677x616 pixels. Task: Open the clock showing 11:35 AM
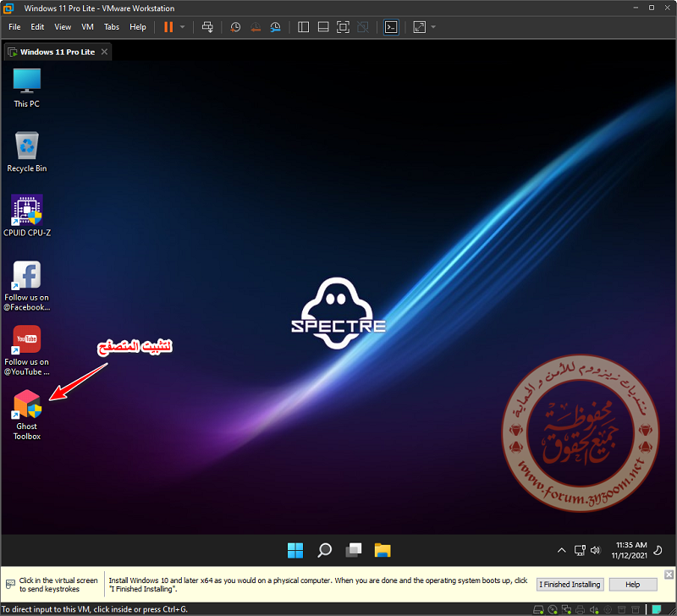coord(630,550)
